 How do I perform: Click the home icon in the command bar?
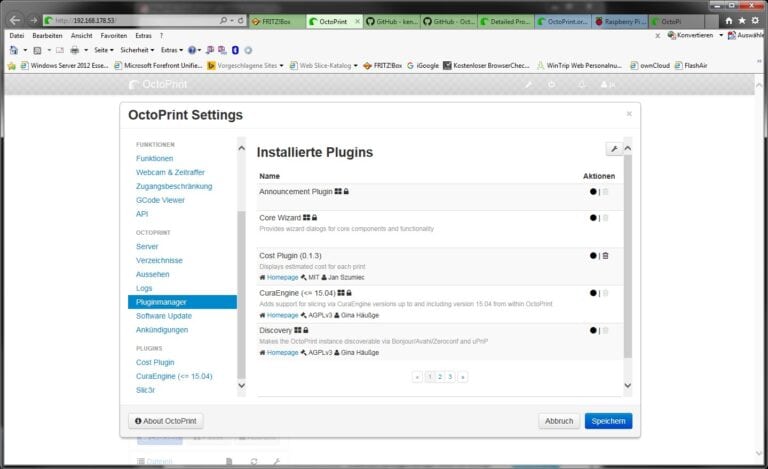pyautogui.click(x=14, y=50)
